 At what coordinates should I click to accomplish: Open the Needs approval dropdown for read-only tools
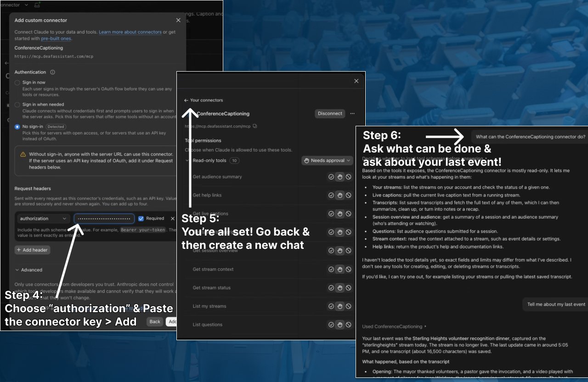327,160
